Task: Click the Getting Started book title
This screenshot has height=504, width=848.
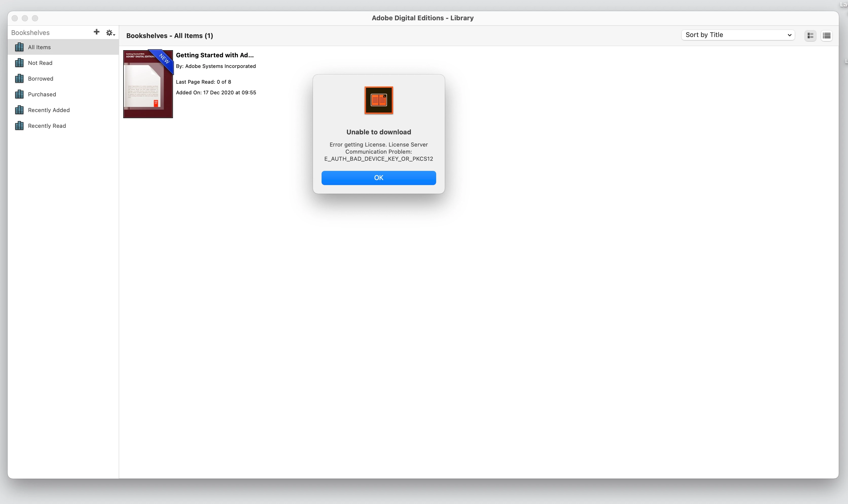Action: tap(215, 55)
